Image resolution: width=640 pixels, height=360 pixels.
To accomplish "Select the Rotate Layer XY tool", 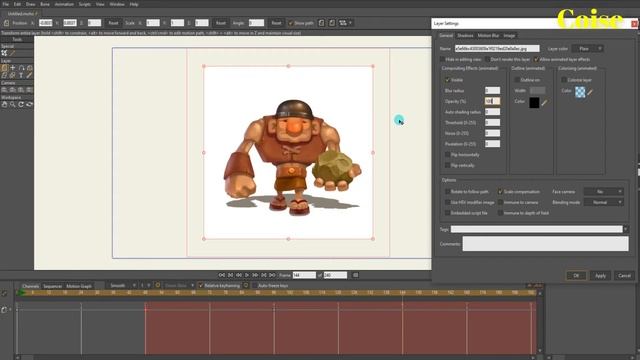I will [29, 68].
